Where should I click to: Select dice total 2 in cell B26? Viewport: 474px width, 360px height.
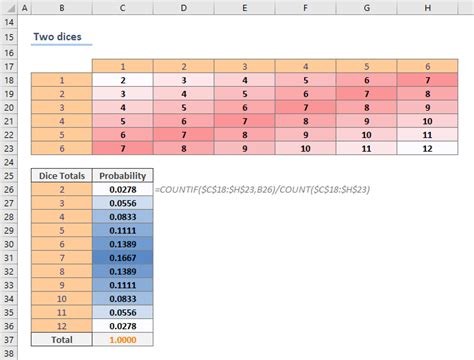tap(62, 189)
